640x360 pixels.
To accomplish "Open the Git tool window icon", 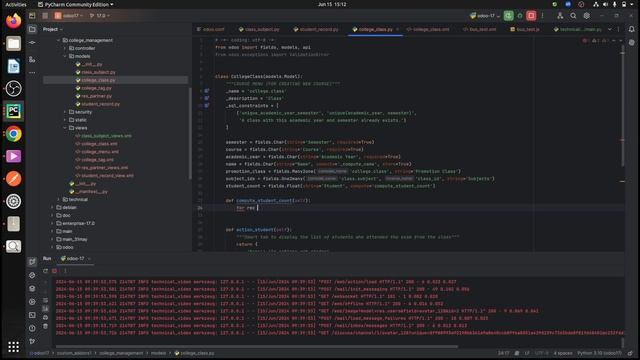I will point(32,341).
